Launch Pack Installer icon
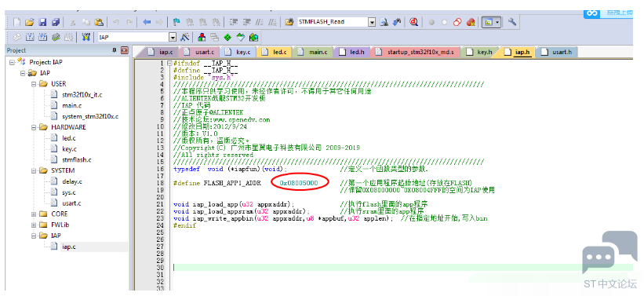The image size is (644, 296). [x=254, y=37]
